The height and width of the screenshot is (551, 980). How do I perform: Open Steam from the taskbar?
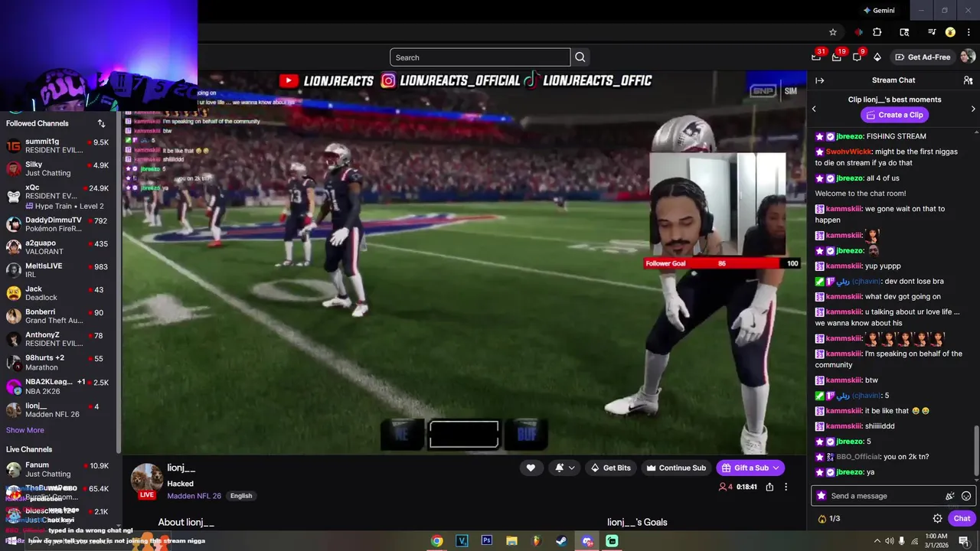(562, 540)
